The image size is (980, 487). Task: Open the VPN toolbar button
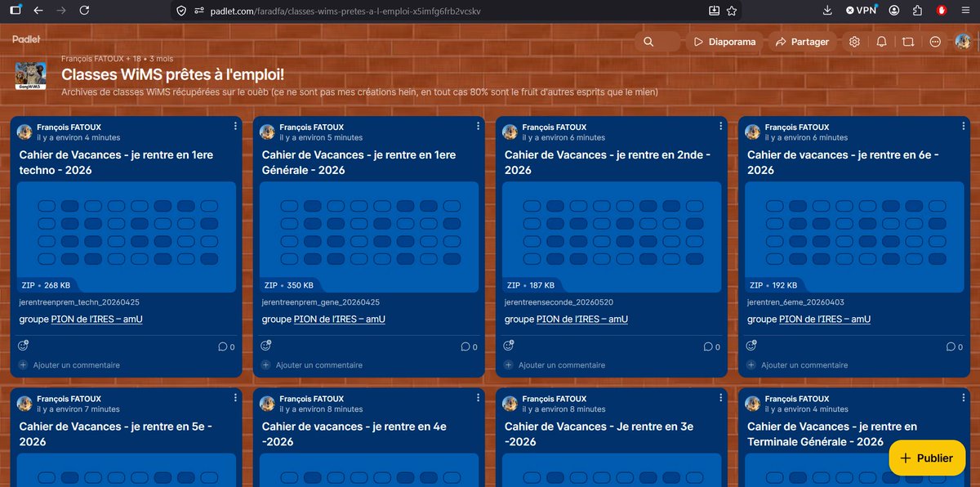(x=861, y=11)
